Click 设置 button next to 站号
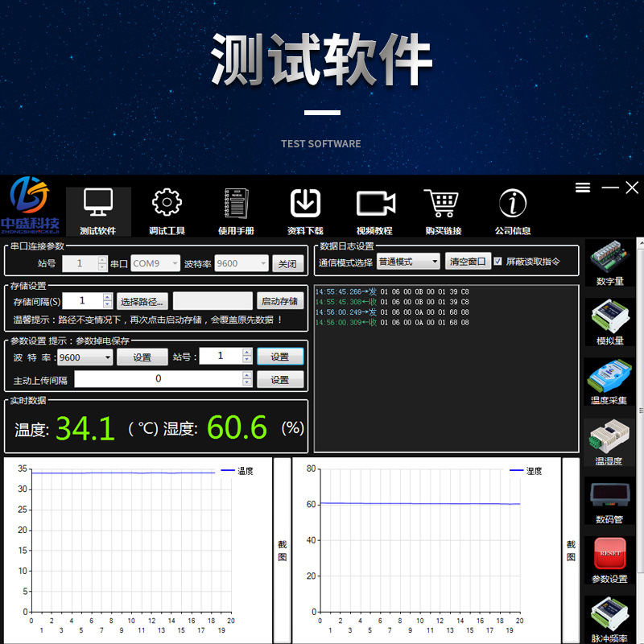The height and width of the screenshot is (644, 644). [280, 357]
